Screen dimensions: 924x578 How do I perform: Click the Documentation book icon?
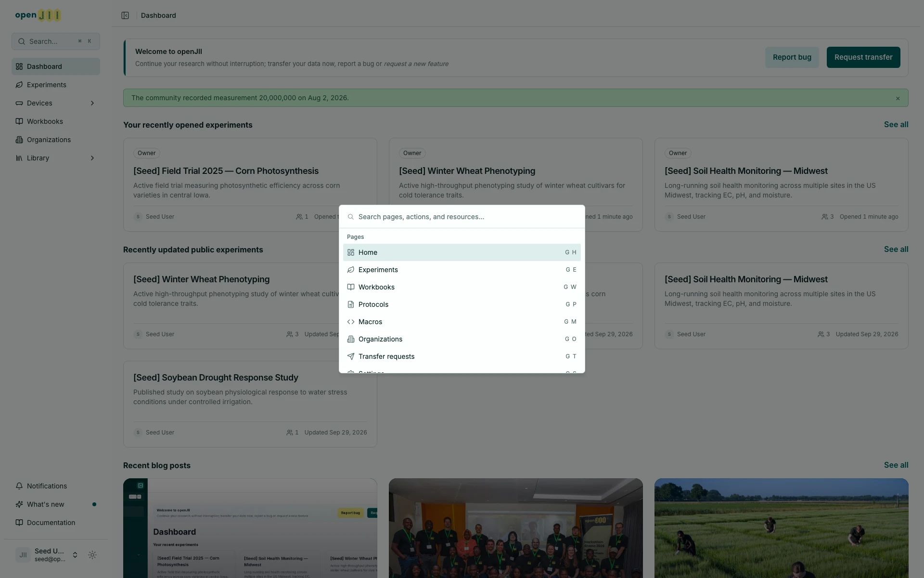coord(19,523)
